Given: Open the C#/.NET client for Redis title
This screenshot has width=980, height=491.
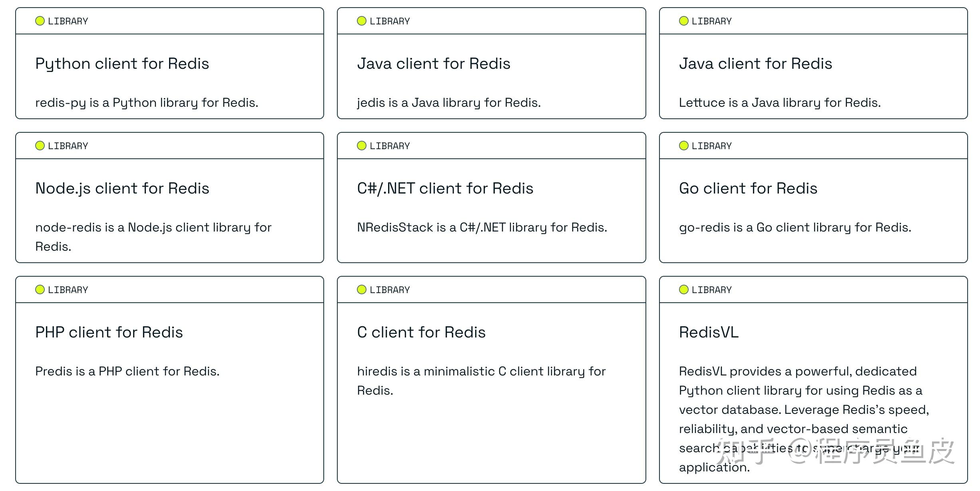Looking at the screenshot, I should click(x=445, y=189).
